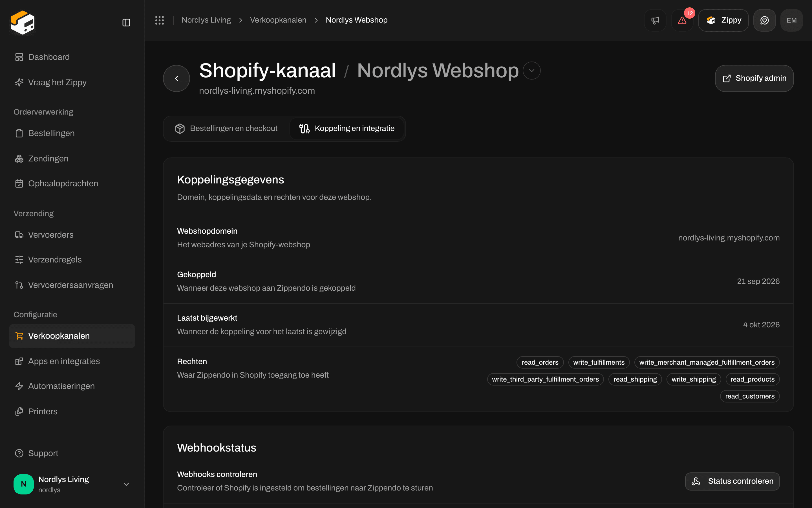Screen dimensions: 812x508
Task: Open the announcements megaphone icon
Action: pyautogui.click(x=655, y=20)
